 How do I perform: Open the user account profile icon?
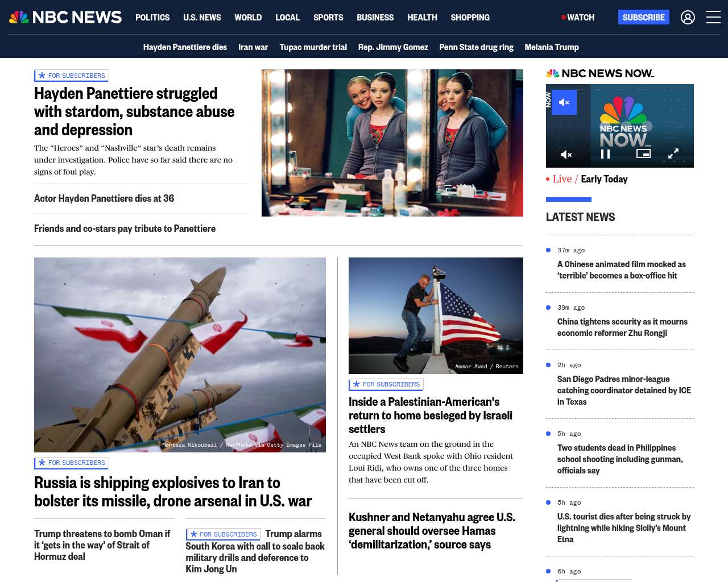(x=688, y=18)
